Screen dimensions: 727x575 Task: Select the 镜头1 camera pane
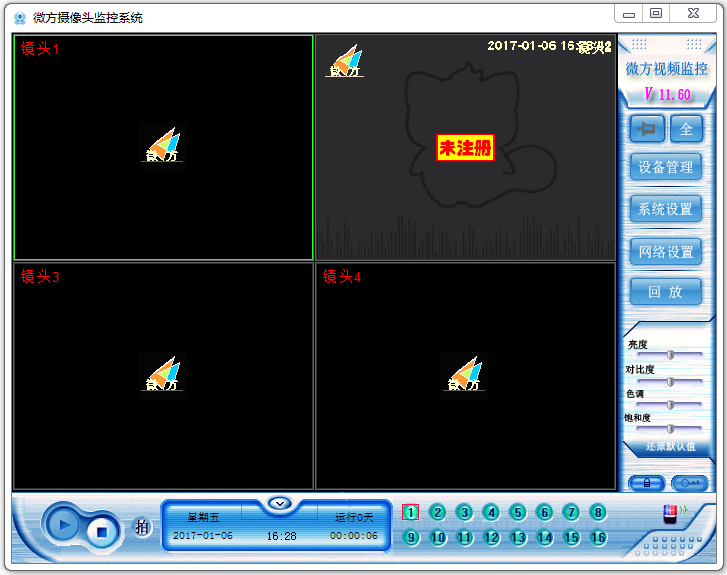[163, 147]
